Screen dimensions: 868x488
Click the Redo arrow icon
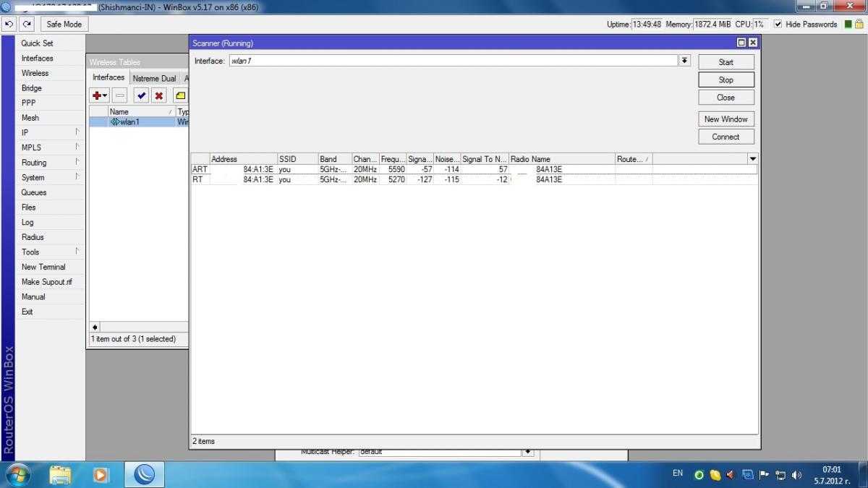tap(27, 24)
